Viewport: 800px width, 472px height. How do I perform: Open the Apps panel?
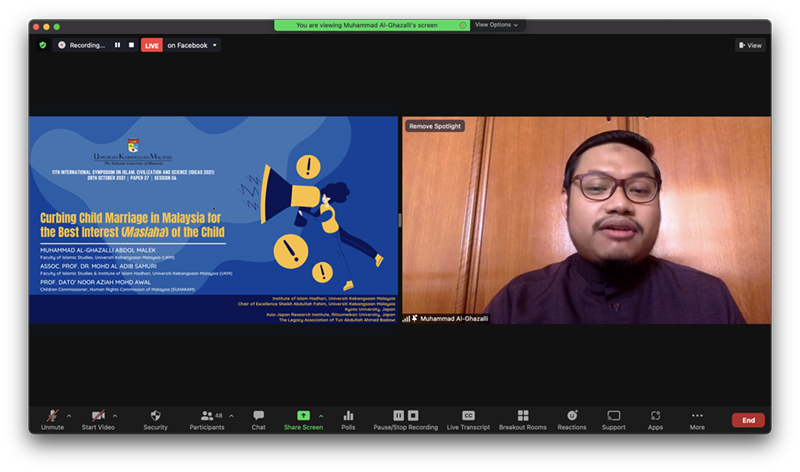(x=655, y=416)
